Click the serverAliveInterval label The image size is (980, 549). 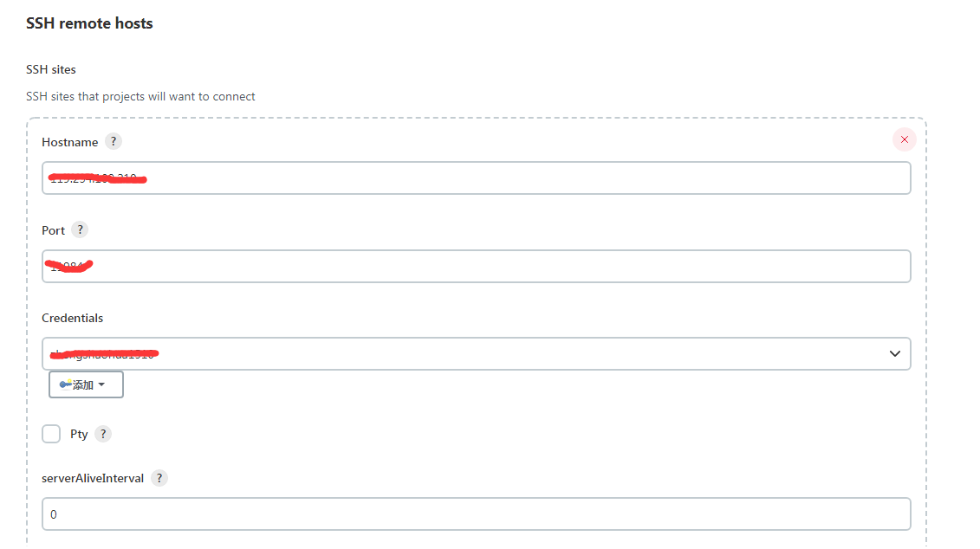click(x=93, y=478)
